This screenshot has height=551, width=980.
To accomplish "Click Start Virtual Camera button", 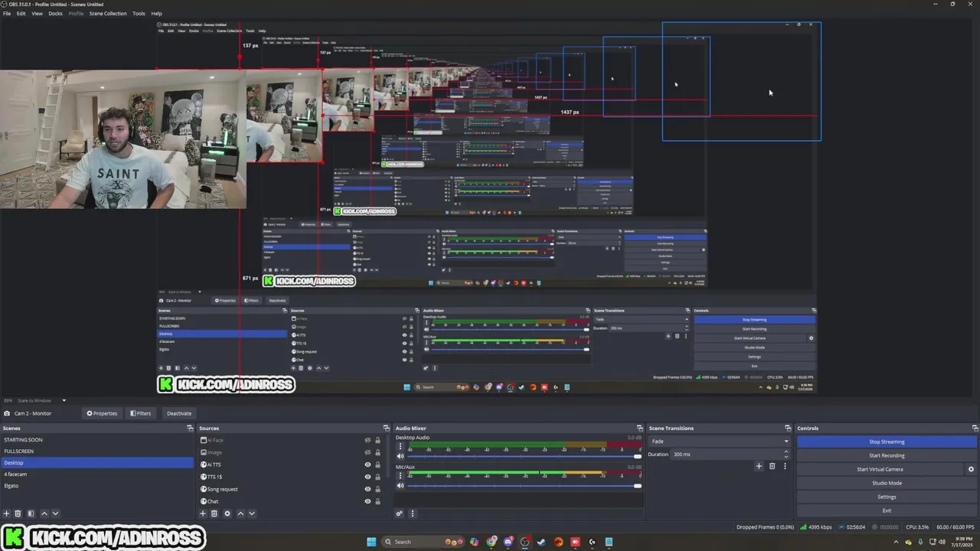I will 880,469.
